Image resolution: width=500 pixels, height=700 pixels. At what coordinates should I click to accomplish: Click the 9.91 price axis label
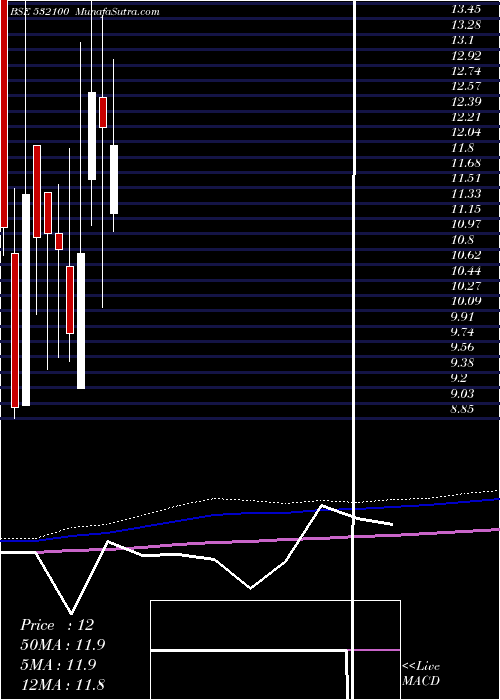(x=462, y=317)
